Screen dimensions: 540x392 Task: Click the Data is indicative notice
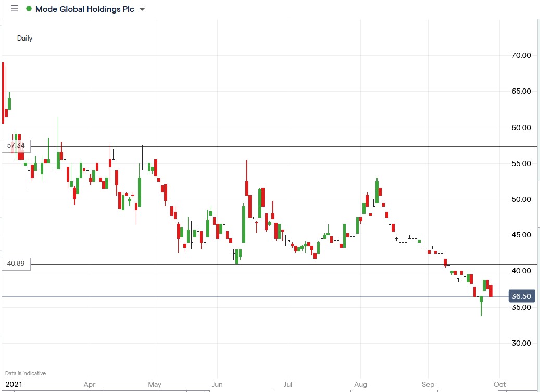click(25, 373)
